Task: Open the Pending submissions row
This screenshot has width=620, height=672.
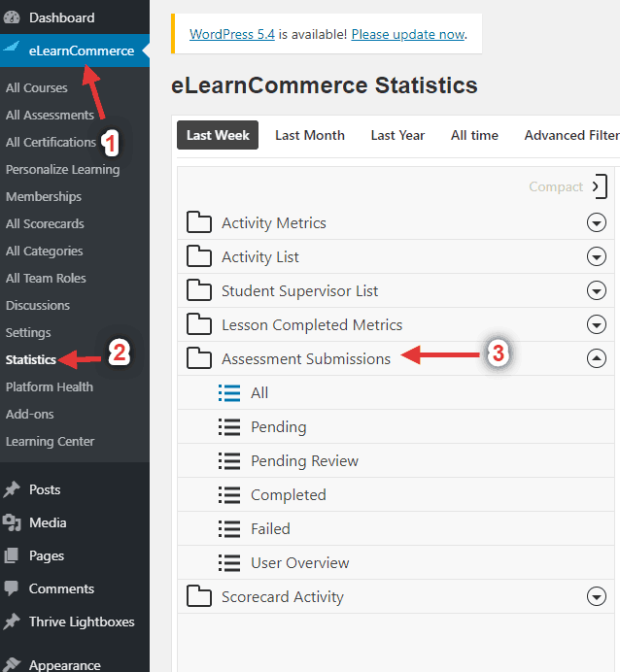Action: tap(396, 427)
